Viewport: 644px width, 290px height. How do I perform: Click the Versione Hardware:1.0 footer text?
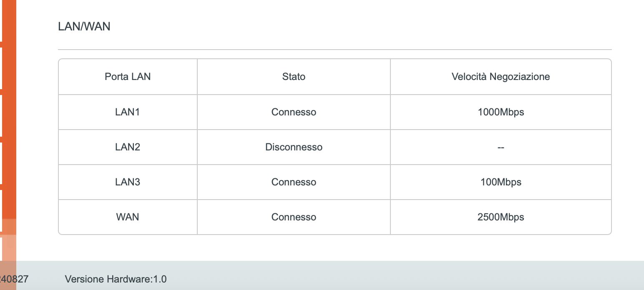[116, 279]
